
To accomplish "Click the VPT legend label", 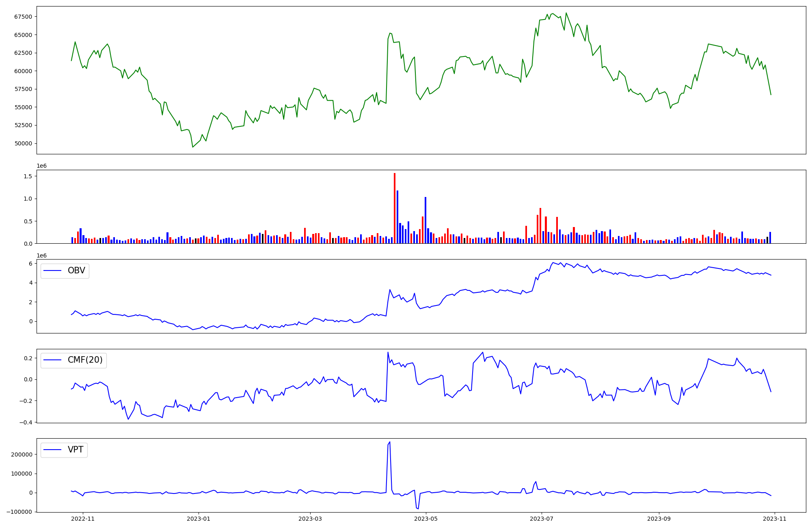I will [76, 450].
